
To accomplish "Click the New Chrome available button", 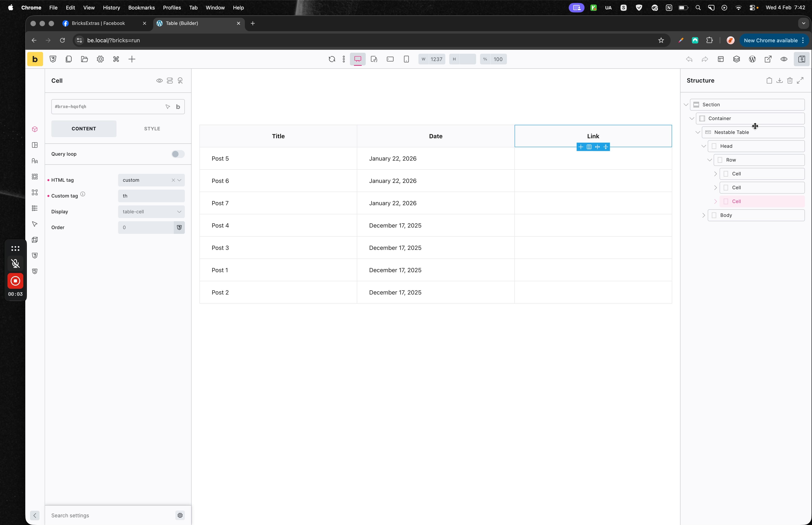I will 774,40.
